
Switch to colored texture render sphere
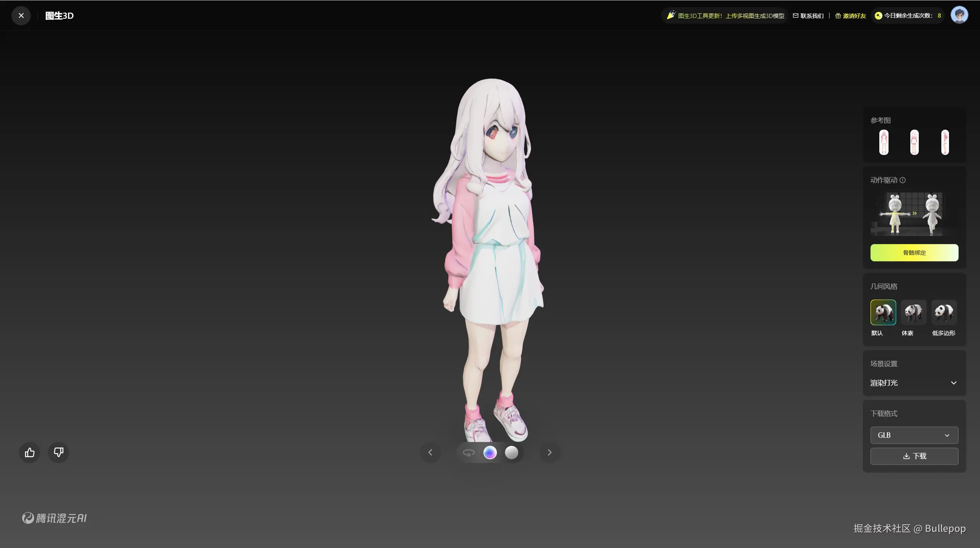tap(490, 453)
